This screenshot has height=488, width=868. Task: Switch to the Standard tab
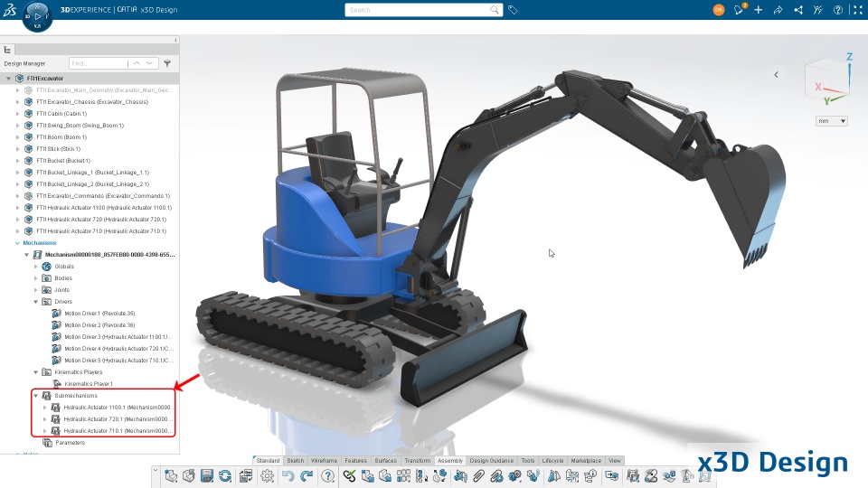point(268,460)
